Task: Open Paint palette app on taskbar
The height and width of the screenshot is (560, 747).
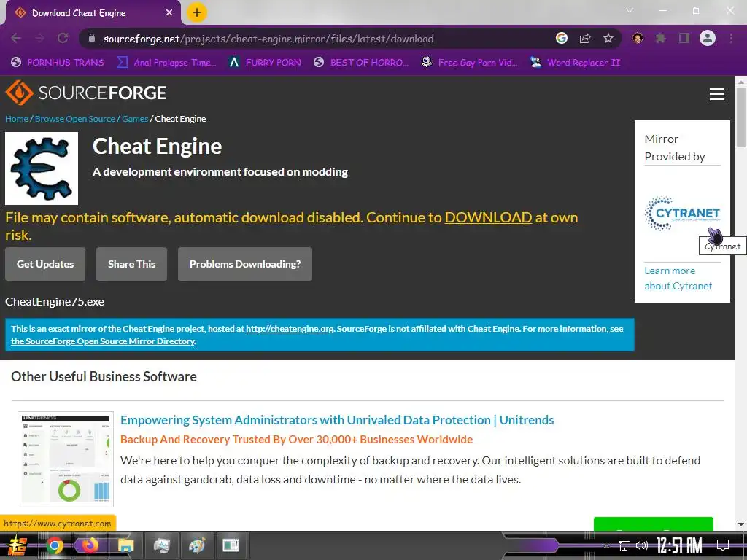Action: pos(197,545)
